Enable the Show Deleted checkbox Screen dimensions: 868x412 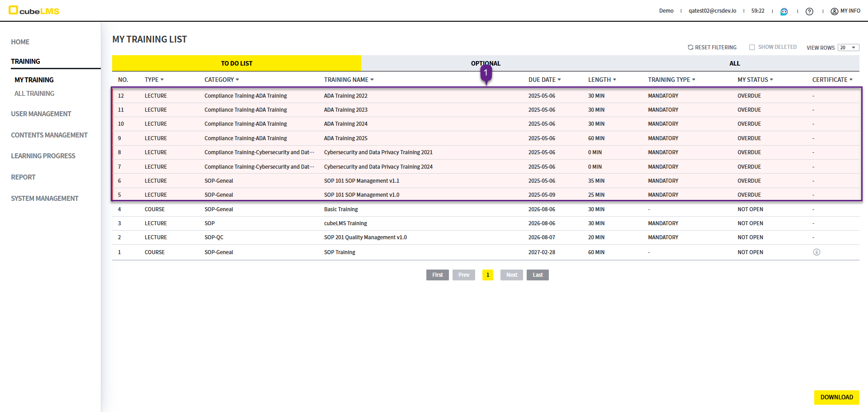[x=752, y=47]
